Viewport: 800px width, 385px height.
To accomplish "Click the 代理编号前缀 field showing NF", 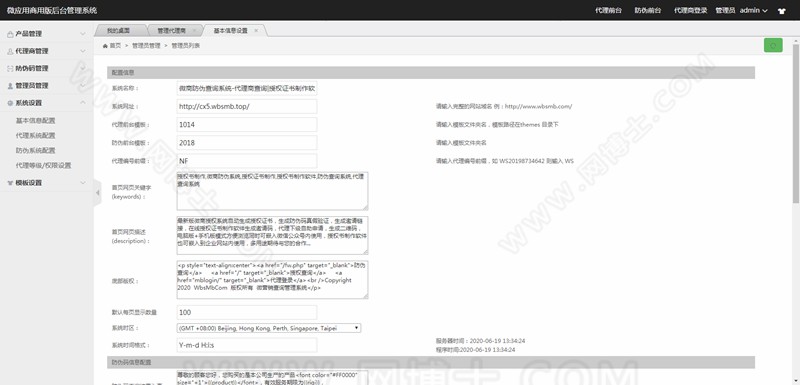I will pyautogui.click(x=247, y=161).
